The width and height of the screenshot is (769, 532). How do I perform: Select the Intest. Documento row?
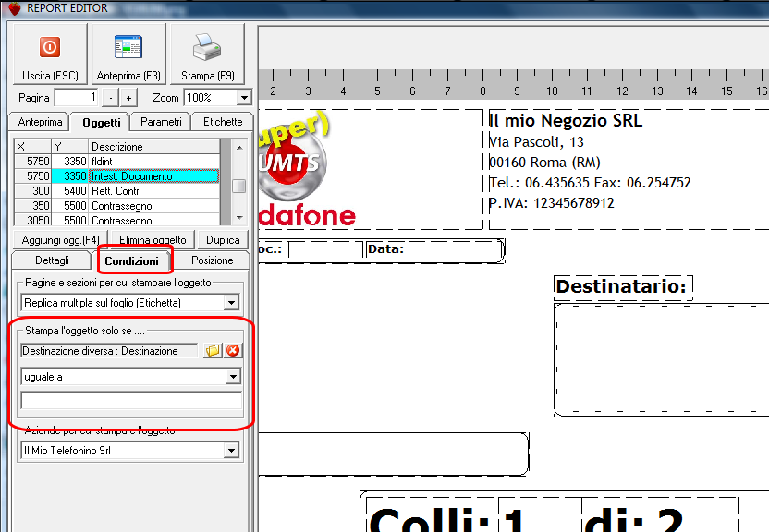tap(116, 175)
